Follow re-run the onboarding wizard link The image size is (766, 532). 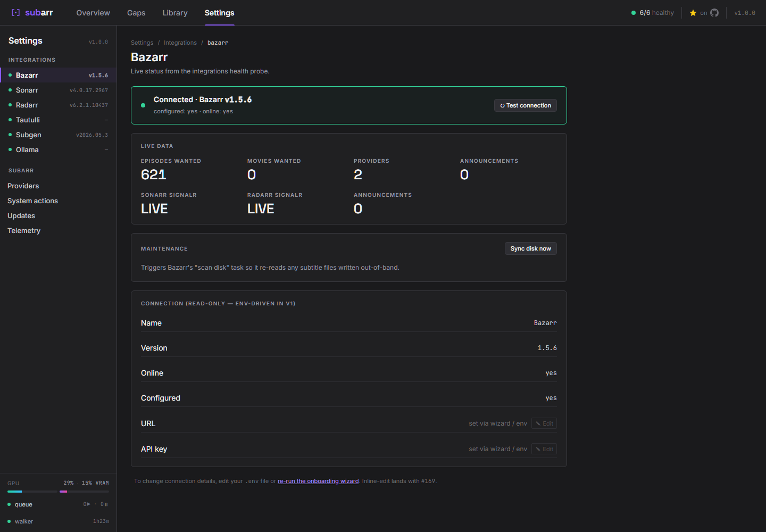coord(318,481)
